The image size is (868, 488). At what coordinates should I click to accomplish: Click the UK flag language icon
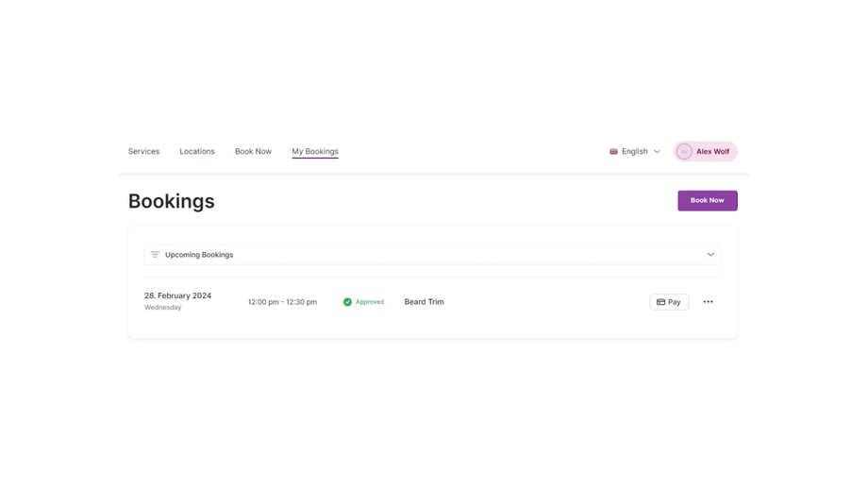tap(613, 151)
